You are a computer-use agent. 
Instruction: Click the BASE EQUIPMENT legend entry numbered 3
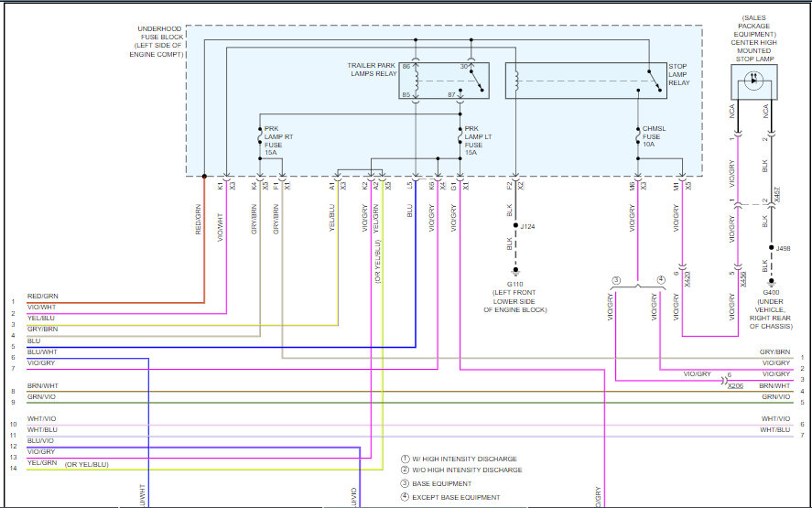coord(437,483)
